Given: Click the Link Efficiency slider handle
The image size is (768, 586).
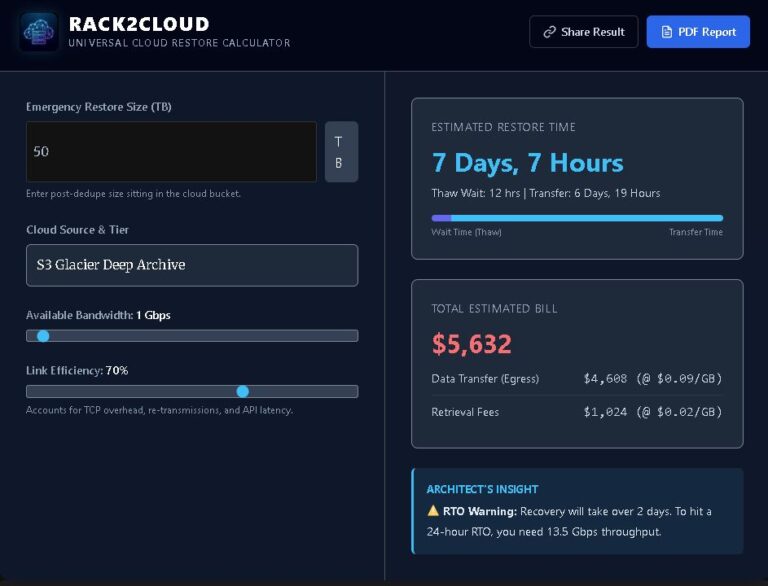Looking at the screenshot, I should 242,391.
